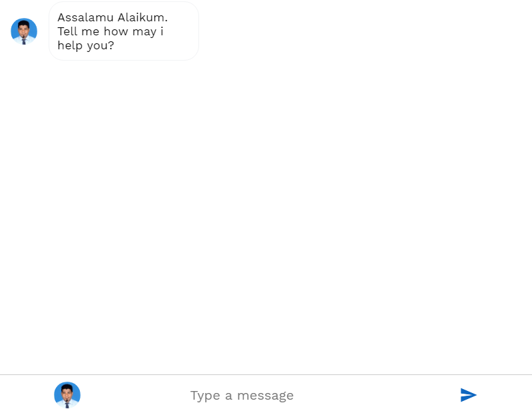Tap the sender's profile picture at top
The width and height of the screenshot is (532, 415).
pos(24,31)
